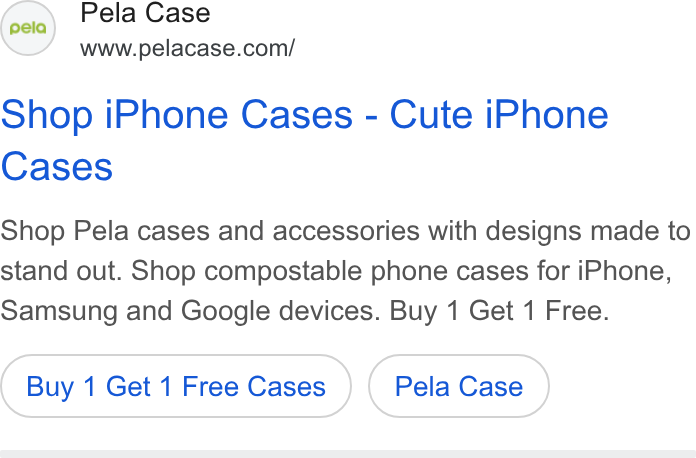The height and width of the screenshot is (458, 696).
Task: Click the gray divider bar below the chips
Action: [x=348, y=454]
